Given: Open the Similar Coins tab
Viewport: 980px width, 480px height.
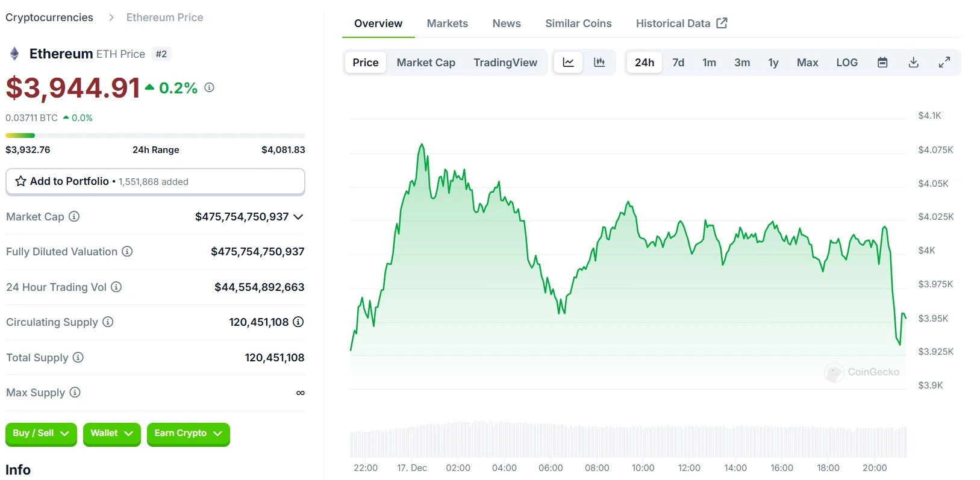Looking at the screenshot, I should click(x=578, y=23).
